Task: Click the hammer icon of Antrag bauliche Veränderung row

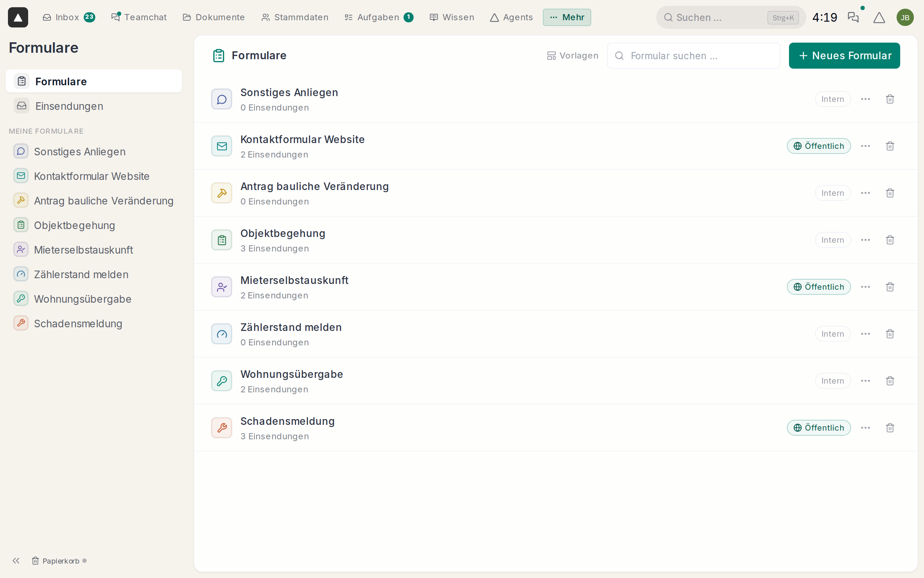Action: point(222,193)
